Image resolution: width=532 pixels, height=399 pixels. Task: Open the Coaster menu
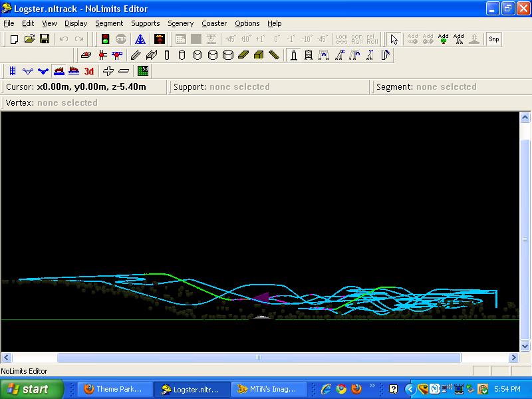214,23
